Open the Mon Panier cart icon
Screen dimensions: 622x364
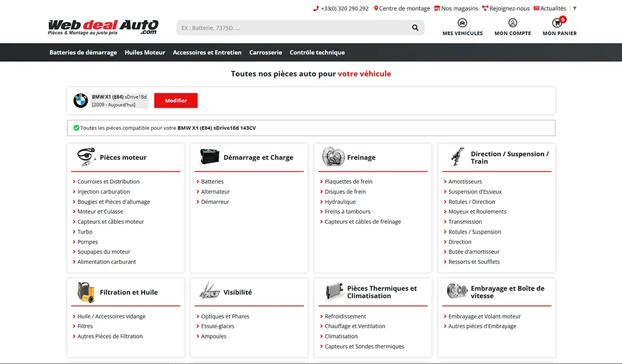tap(558, 24)
